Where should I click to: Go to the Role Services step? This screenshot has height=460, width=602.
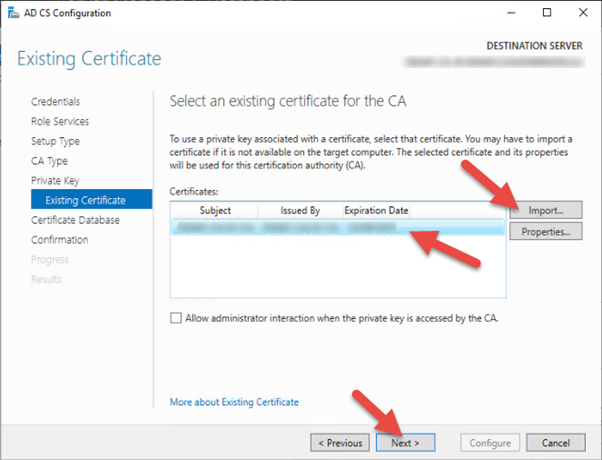pos(60,121)
